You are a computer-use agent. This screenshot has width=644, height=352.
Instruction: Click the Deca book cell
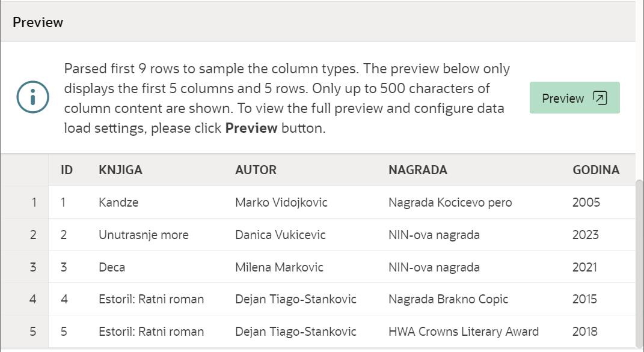pos(112,267)
